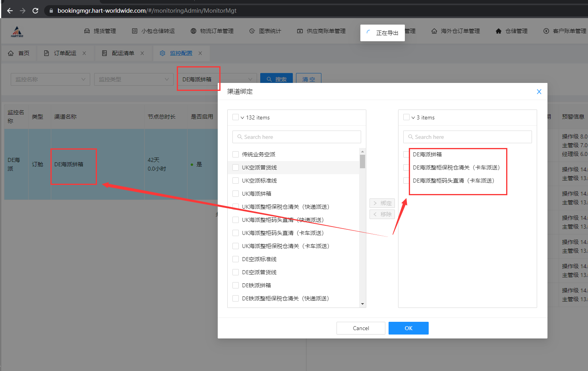Click the gear icon on 监控配置 tab
This screenshot has width=588, height=371.
[162, 53]
